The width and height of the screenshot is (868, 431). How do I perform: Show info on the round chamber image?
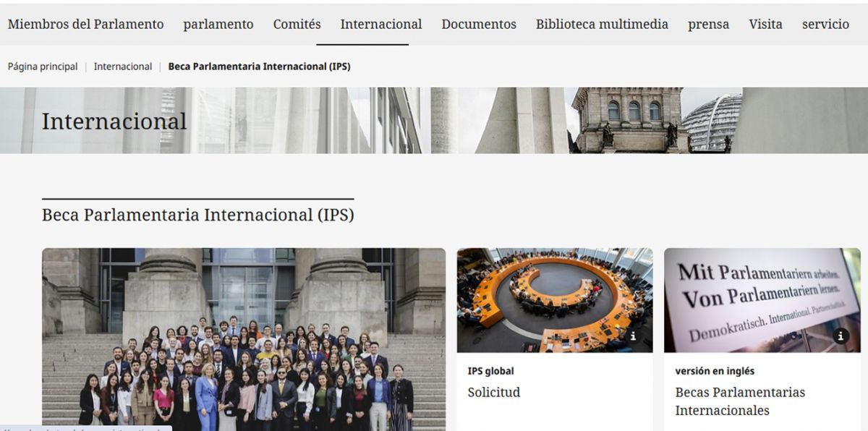click(x=633, y=336)
